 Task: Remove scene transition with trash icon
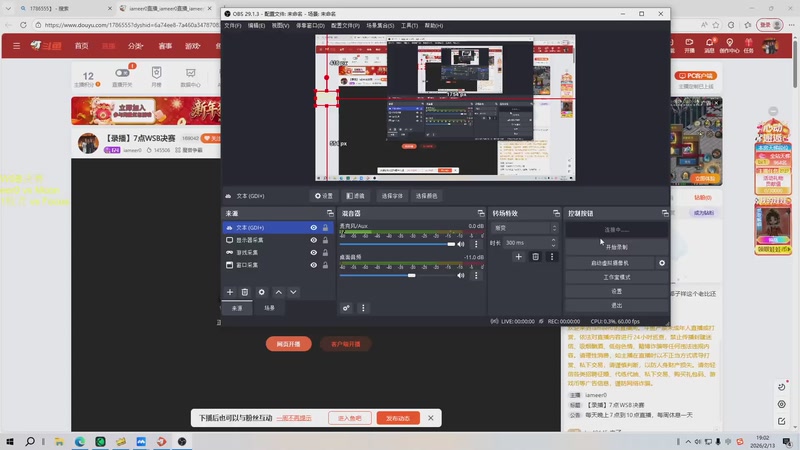click(535, 257)
